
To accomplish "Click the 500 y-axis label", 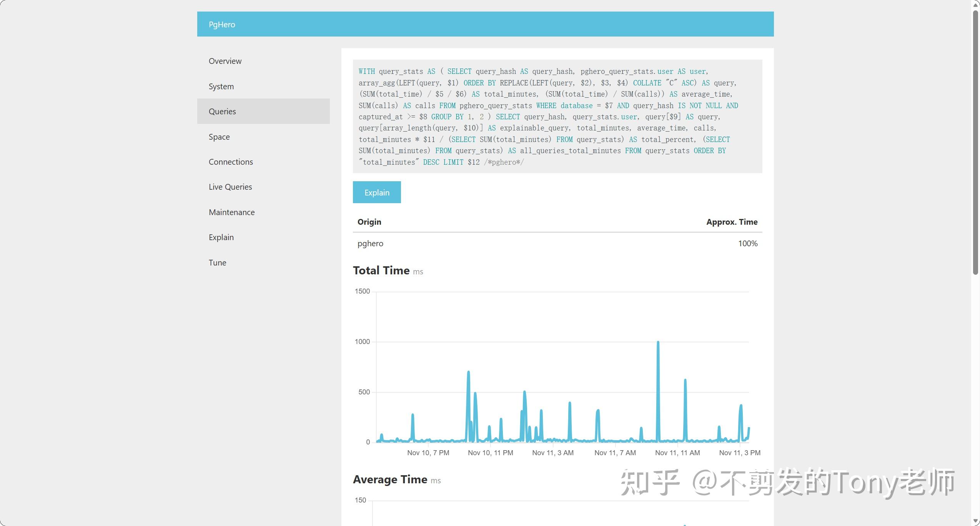I will coord(364,392).
